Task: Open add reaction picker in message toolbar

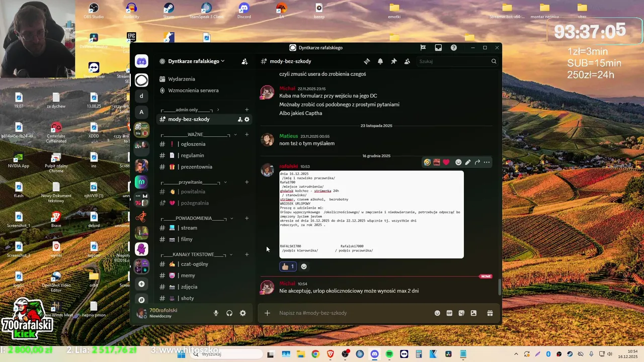Action: pos(458,162)
